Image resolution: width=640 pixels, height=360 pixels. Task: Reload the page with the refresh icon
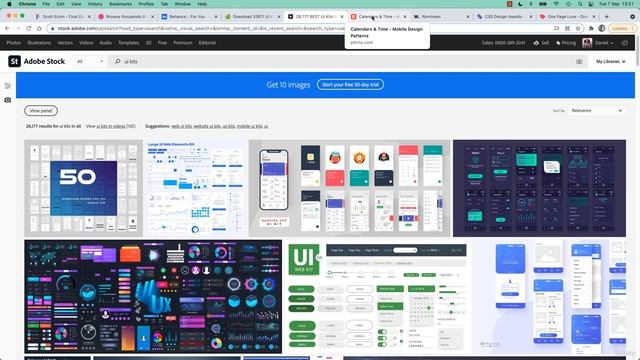pyautogui.click(x=29, y=28)
